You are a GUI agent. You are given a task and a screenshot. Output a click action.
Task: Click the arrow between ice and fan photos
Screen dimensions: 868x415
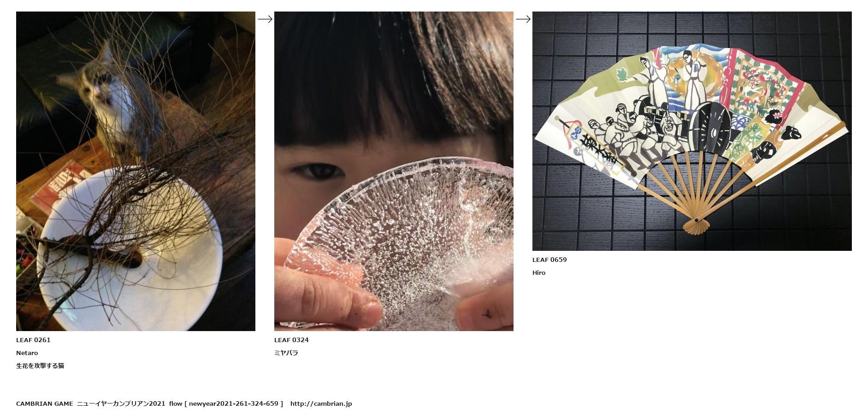tap(523, 19)
